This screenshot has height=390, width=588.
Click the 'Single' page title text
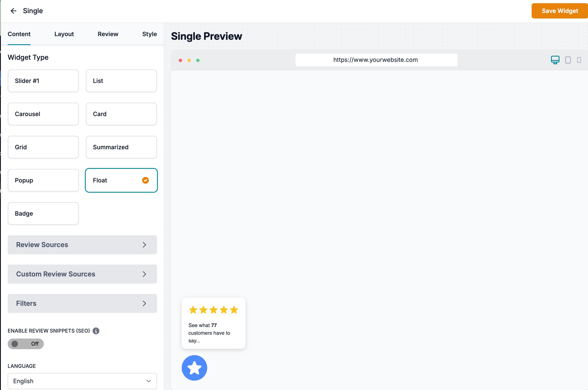tap(33, 11)
